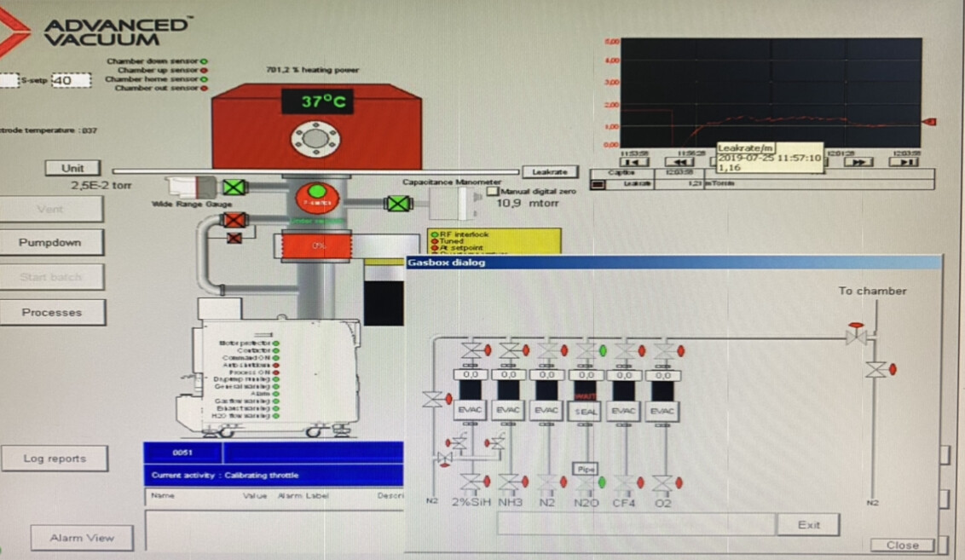Open the To chamber valve with red handle

point(856,333)
